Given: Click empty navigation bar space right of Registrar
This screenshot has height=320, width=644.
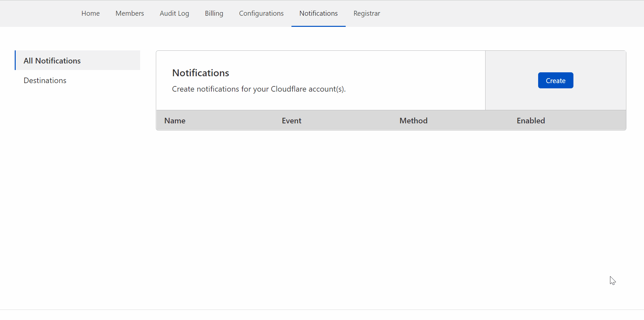Looking at the screenshot, I should 506,13.
